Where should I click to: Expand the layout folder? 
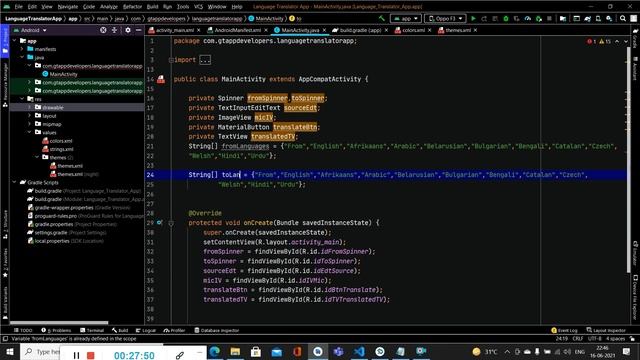point(29,116)
